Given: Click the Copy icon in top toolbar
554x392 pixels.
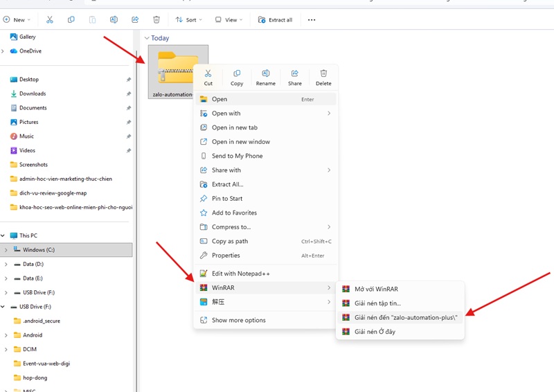Looking at the screenshot, I should pyautogui.click(x=71, y=20).
